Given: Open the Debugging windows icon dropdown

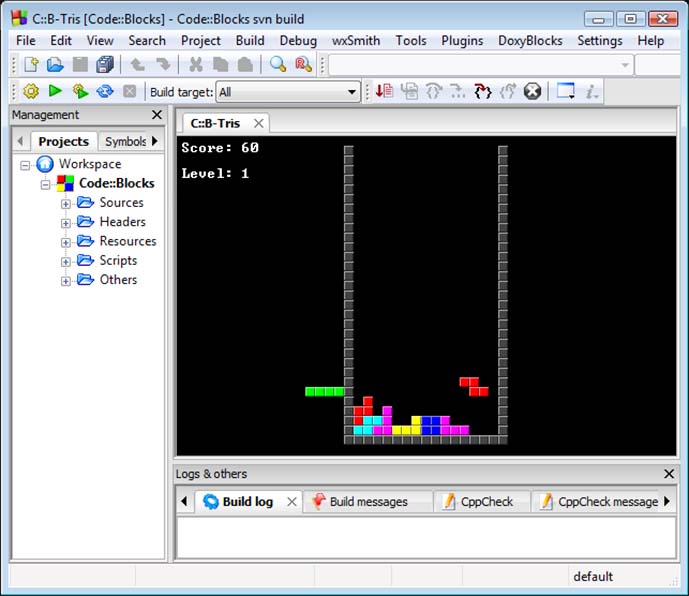Looking at the screenshot, I should point(565,91).
